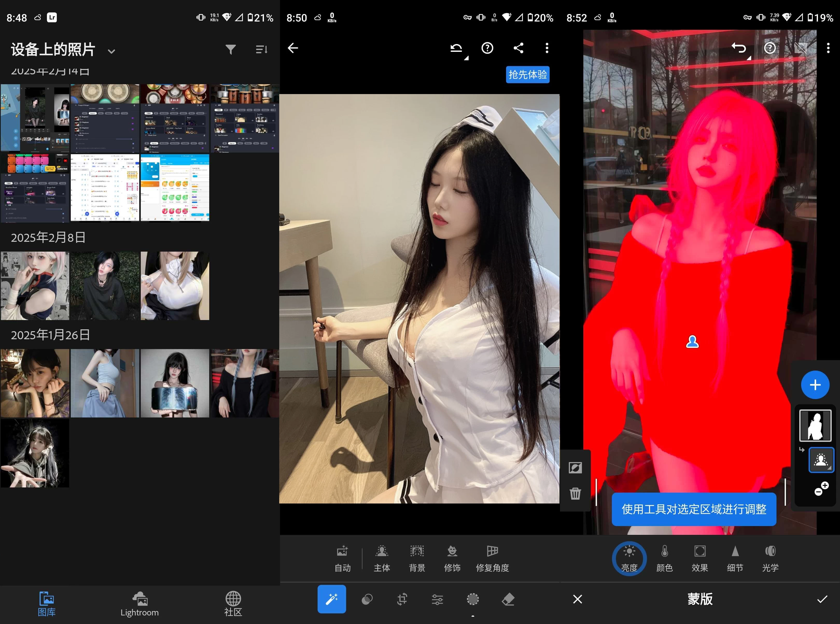This screenshot has width=840, height=624.
Task: Open the blue braids photo thumbnail
Action: [x=245, y=383]
